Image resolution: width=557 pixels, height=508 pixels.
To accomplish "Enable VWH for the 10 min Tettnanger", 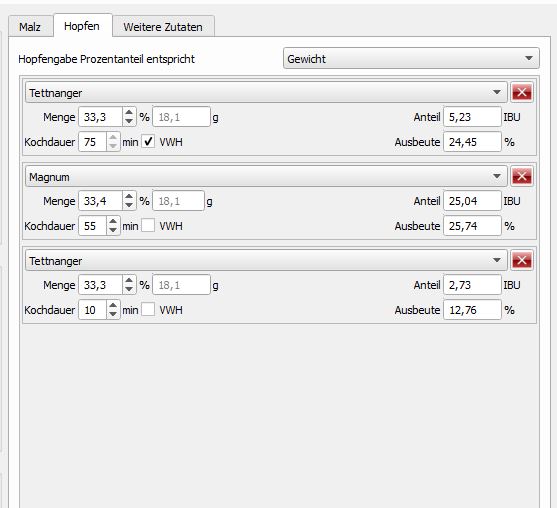I will tap(148, 310).
